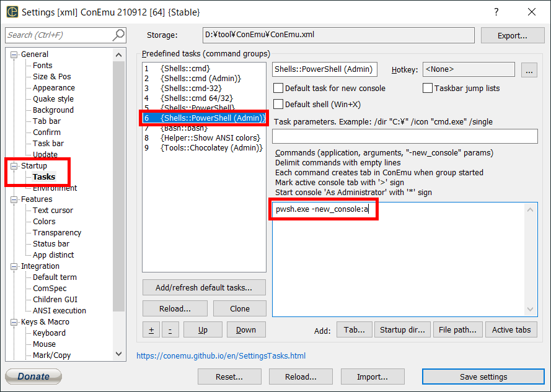Open Tab bar settings
Screen dimensions: 551x392
(46, 121)
